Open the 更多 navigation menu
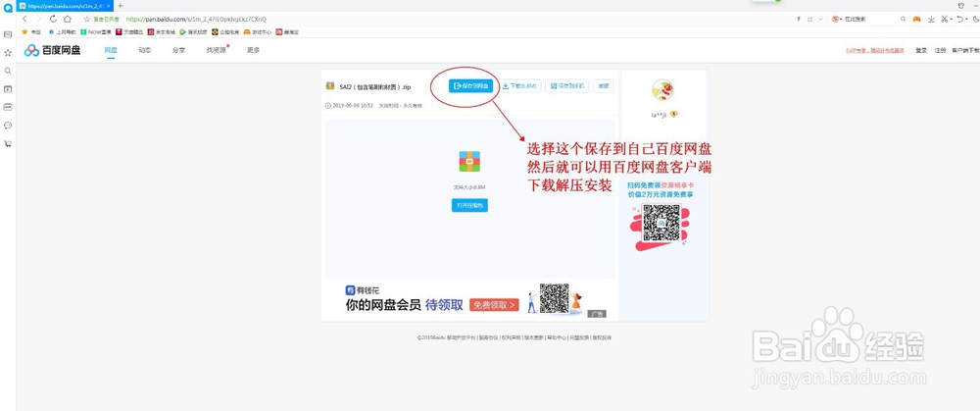 point(253,50)
